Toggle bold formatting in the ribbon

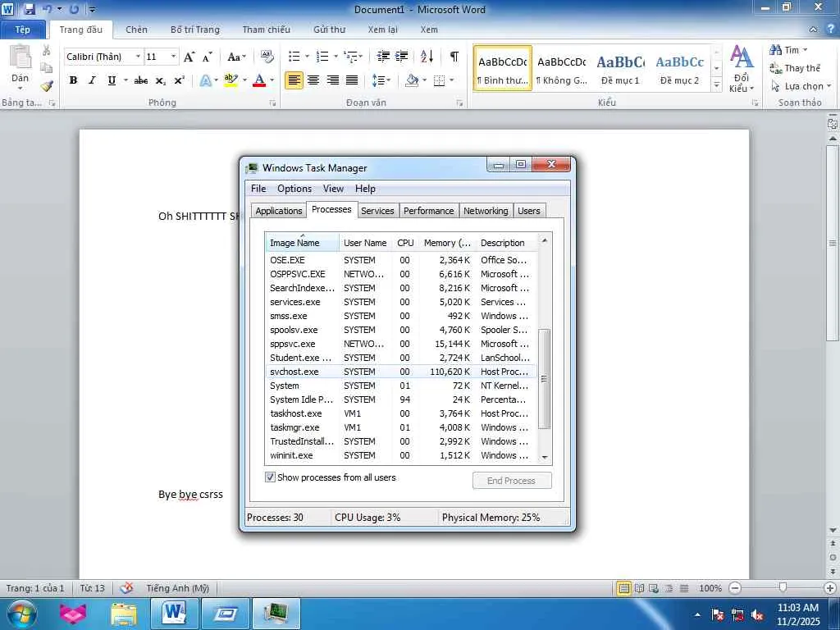(73, 80)
